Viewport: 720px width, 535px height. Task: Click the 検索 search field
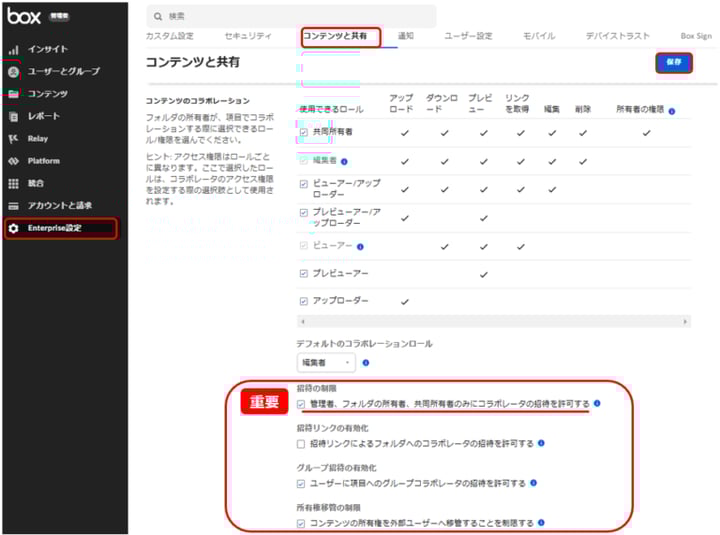pos(290,16)
